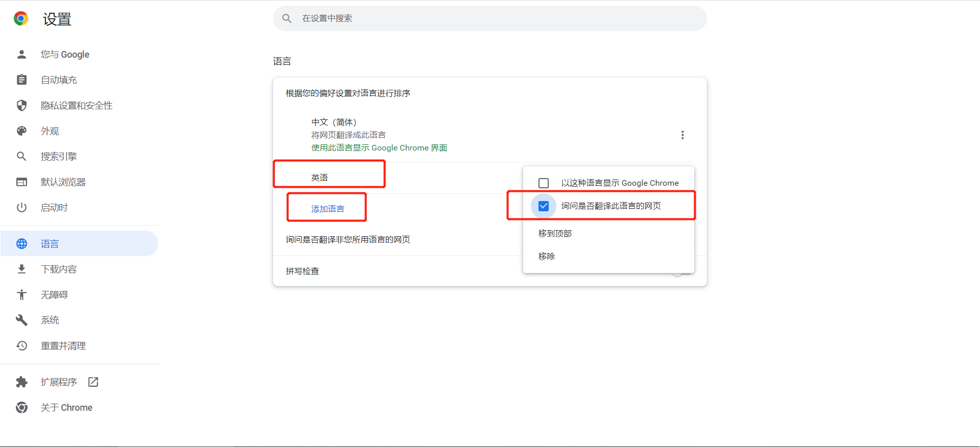Image resolution: width=980 pixels, height=447 pixels.
Task: Click the 设置 page title
Action: [x=57, y=19]
